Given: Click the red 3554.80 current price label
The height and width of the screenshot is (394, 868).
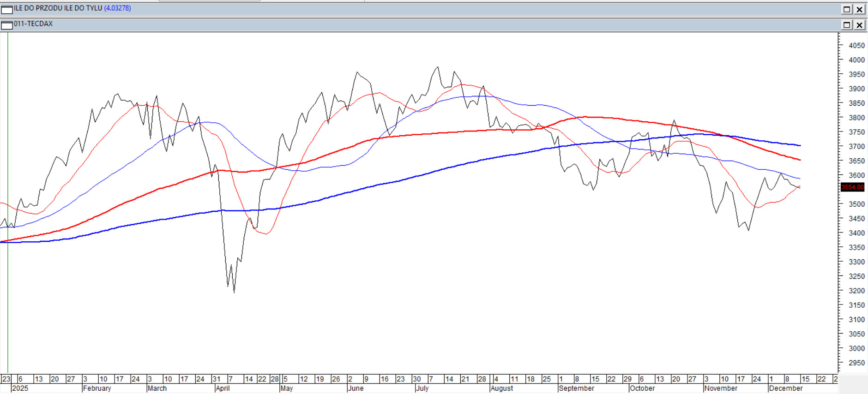Looking at the screenshot, I should click(x=852, y=187).
